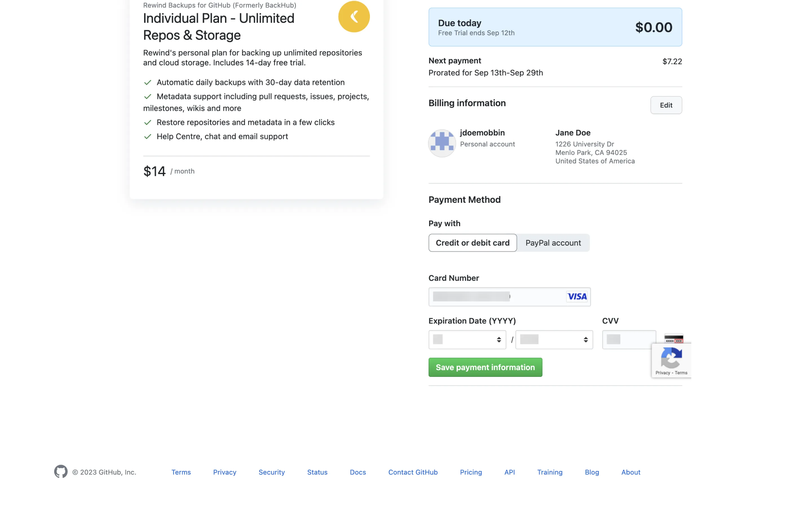Open the expiration year dropdown
812x507 pixels.
554,340
